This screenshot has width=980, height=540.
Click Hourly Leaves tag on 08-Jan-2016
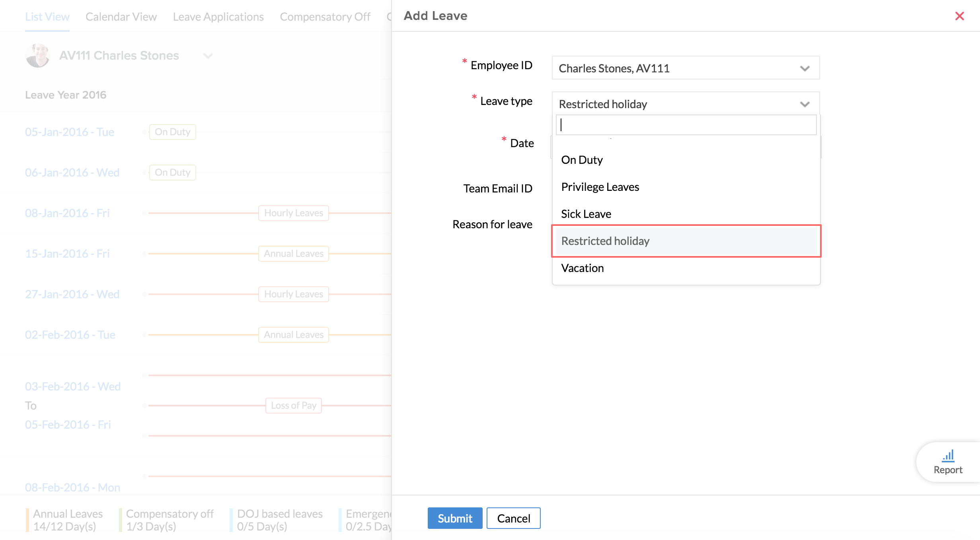pyautogui.click(x=293, y=213)
